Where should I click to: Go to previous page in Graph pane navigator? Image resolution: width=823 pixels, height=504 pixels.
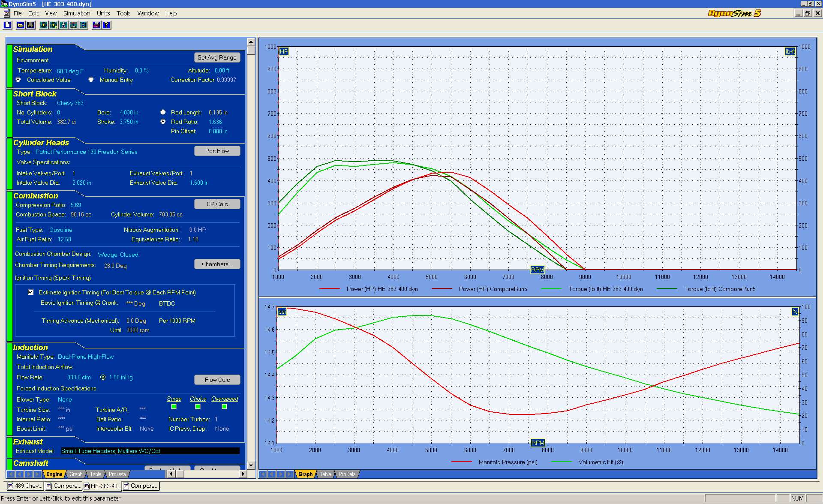[272, 474]
